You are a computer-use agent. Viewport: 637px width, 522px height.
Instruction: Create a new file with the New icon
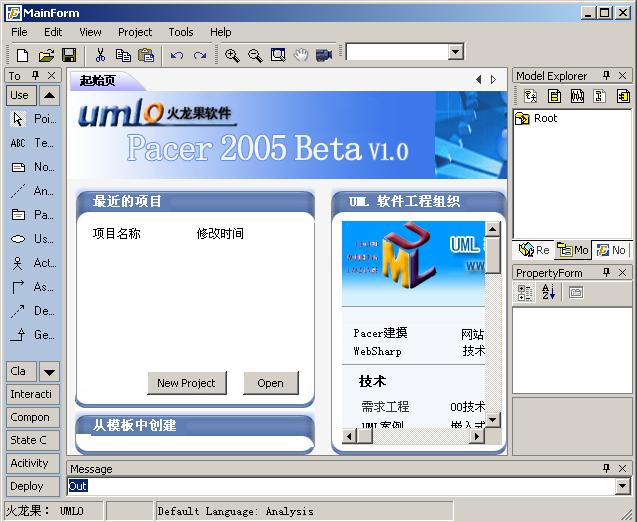pyautogui.click(x=22, y=55)
